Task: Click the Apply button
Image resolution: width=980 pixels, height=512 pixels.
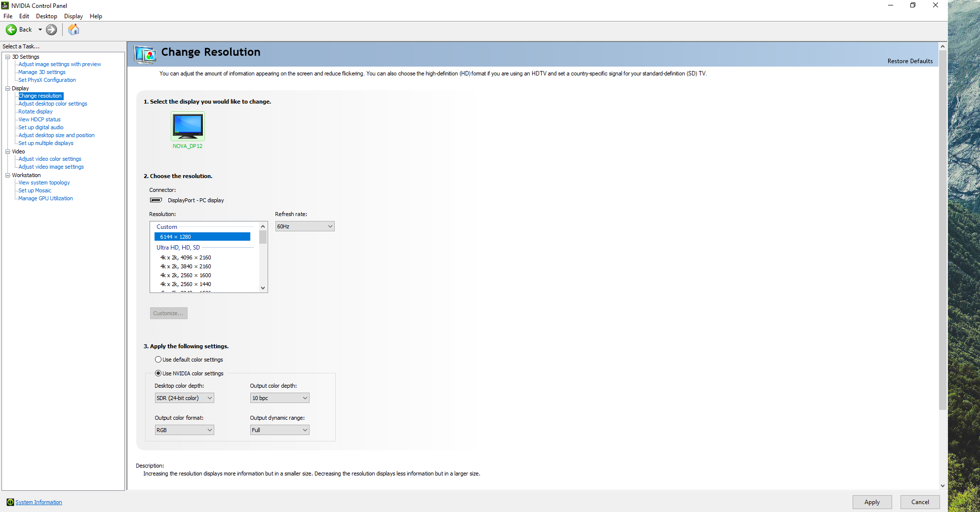Action: 872,502
